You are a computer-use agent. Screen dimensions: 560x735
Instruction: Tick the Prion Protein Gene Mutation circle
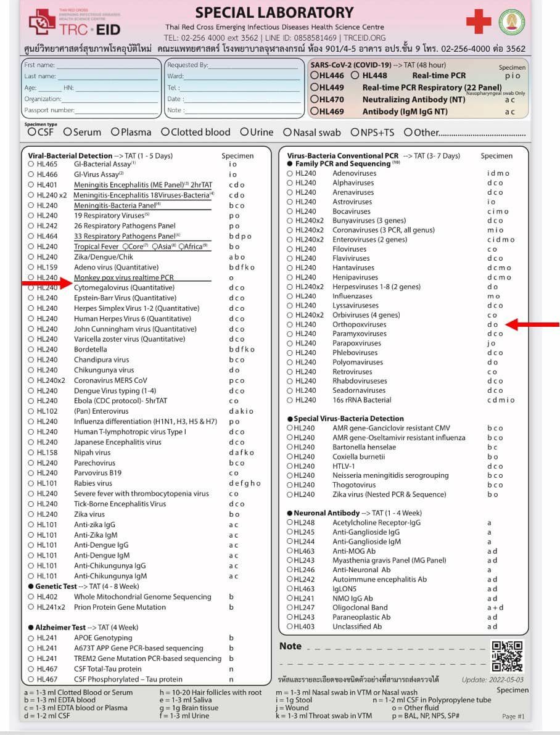pyautogui.click(x=31, y=607)
